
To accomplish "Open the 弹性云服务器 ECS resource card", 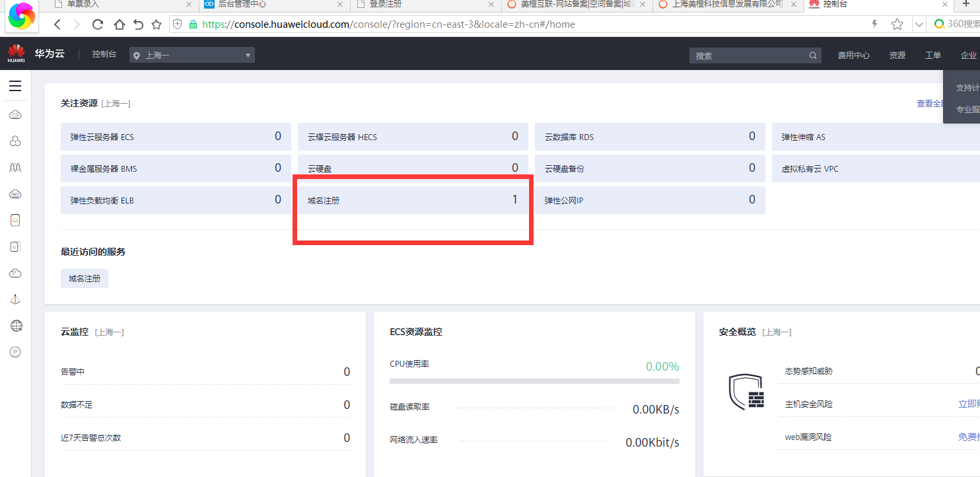I will tap(176, 137).
